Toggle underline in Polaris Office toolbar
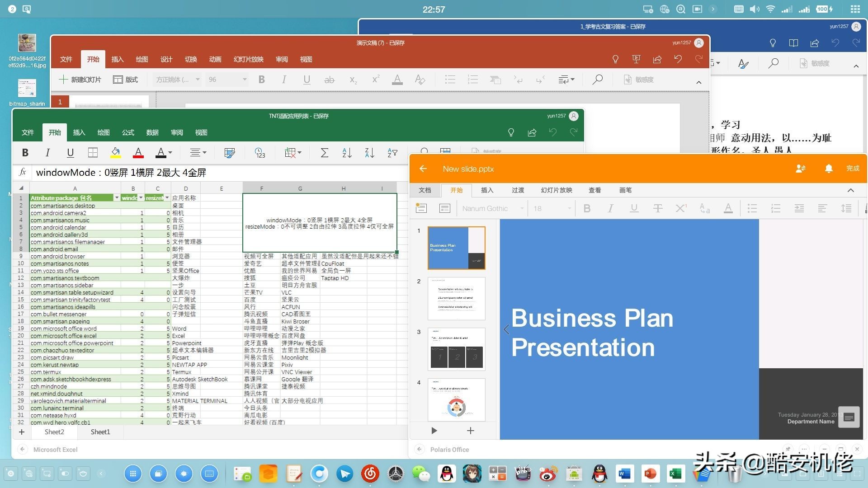The width and height of the screenshot is (868, 488). 634,208
